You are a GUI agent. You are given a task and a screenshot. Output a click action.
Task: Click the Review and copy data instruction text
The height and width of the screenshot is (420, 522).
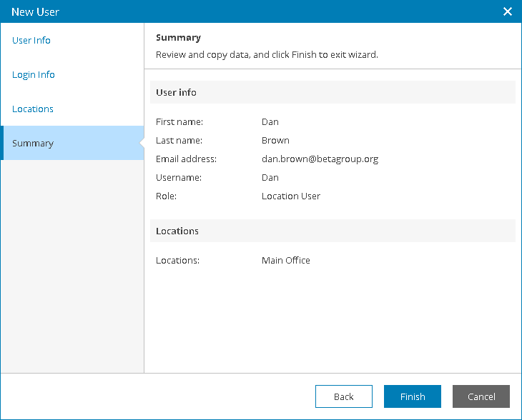click(267, 54)
